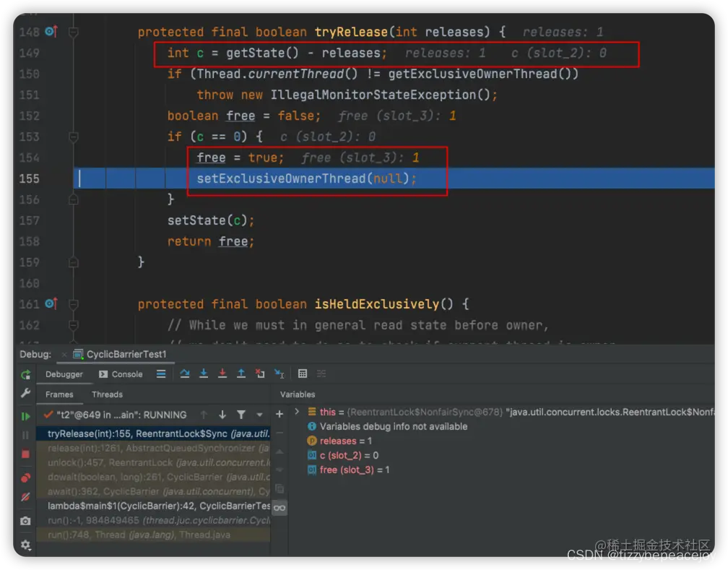Image resolution: width=728 pixels, height=570 pixels.
Task: Close the CyclicBarrierTest1 debug tab
Action: coord(64,355)
